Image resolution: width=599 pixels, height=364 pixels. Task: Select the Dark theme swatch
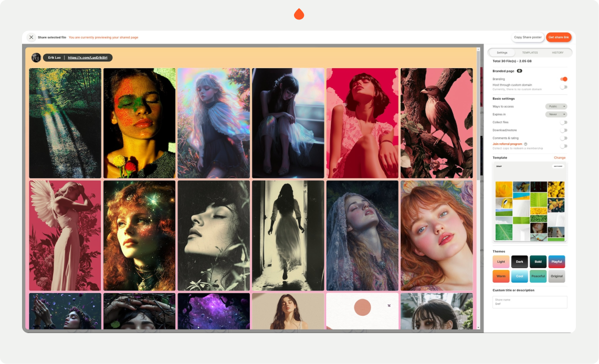click(520, 262)
